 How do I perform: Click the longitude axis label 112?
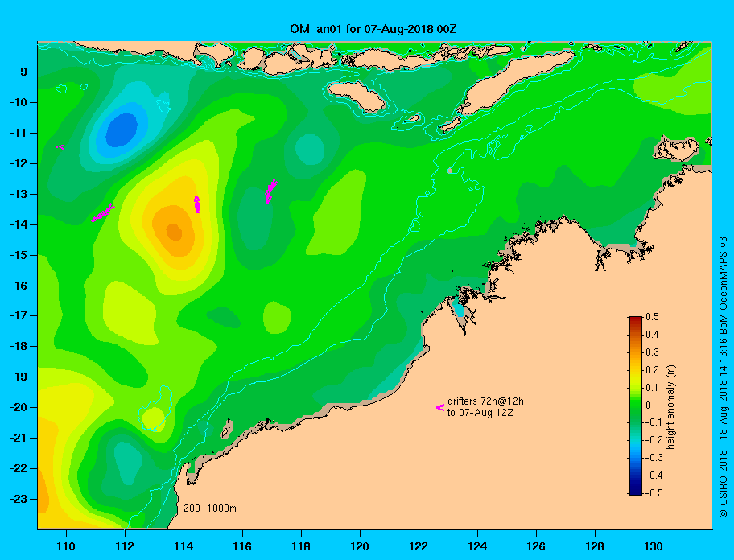coord(125,546)
